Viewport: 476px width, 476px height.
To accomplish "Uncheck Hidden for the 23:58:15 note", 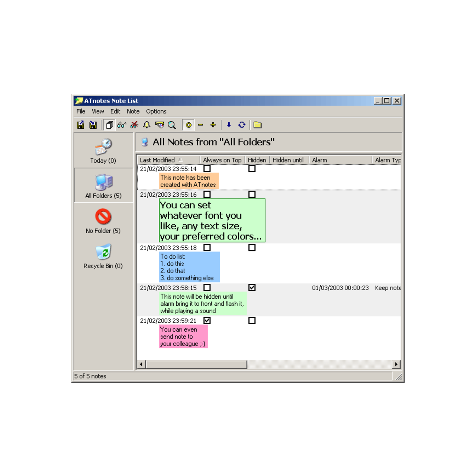I will pyautogui.click(x=252, y=287).
